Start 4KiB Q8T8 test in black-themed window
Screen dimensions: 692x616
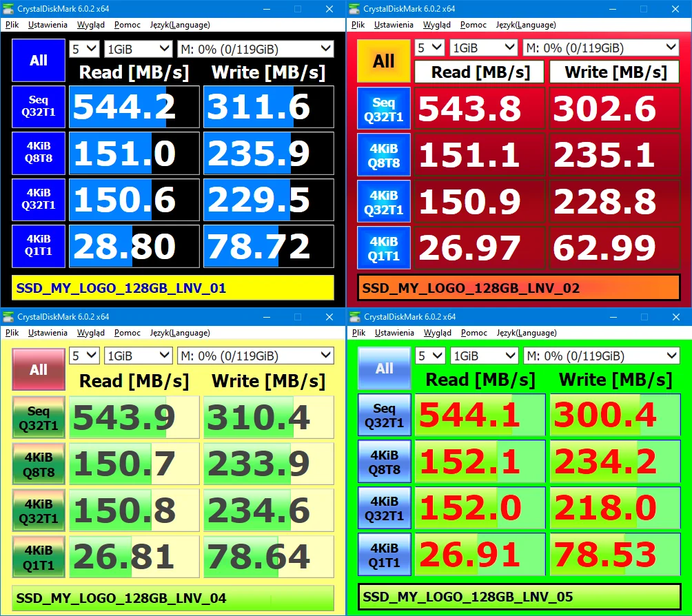tap(39, 153)
